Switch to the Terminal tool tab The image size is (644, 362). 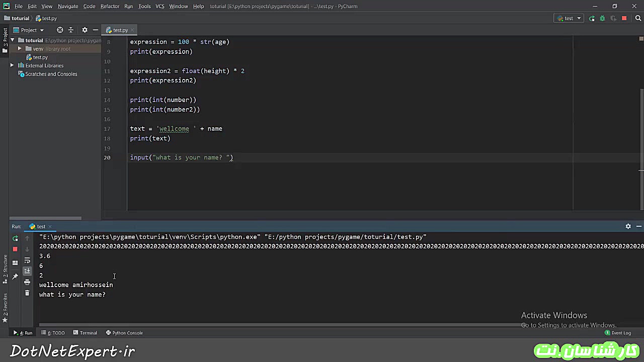click(85, 333)
